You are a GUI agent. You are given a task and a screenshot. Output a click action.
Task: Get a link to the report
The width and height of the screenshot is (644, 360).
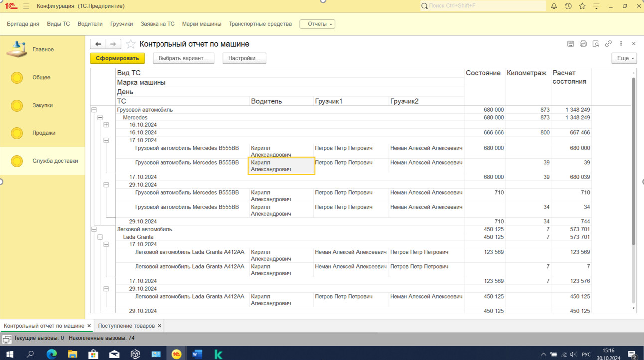point(608,44)
